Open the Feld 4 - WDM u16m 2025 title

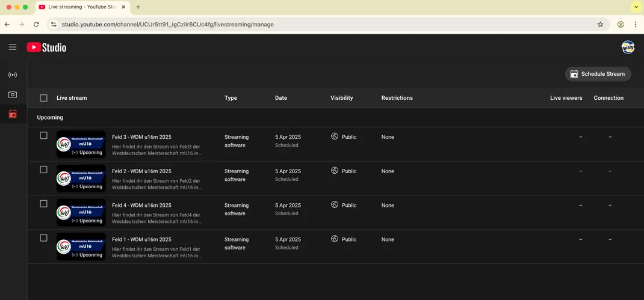(141, 206)
